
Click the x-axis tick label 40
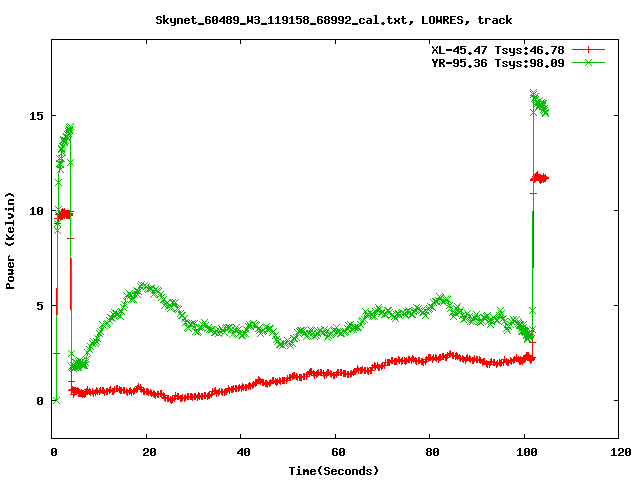pyautogui.click(x=244, y=452)
